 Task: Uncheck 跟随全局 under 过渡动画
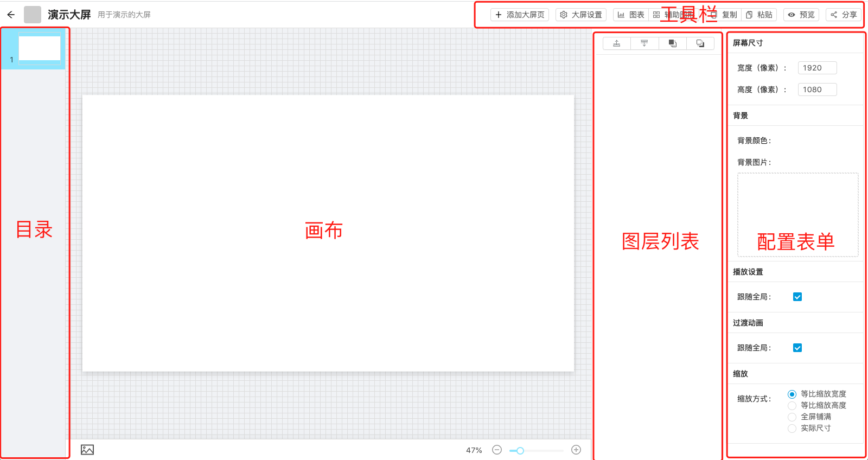click(x=797, y=348)
